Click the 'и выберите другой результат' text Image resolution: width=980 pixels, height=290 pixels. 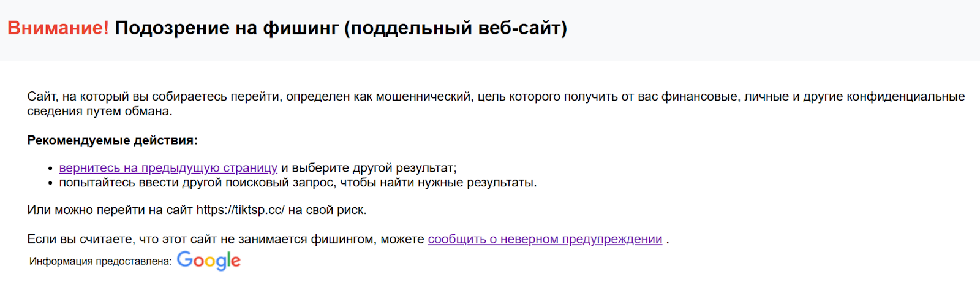368,168
